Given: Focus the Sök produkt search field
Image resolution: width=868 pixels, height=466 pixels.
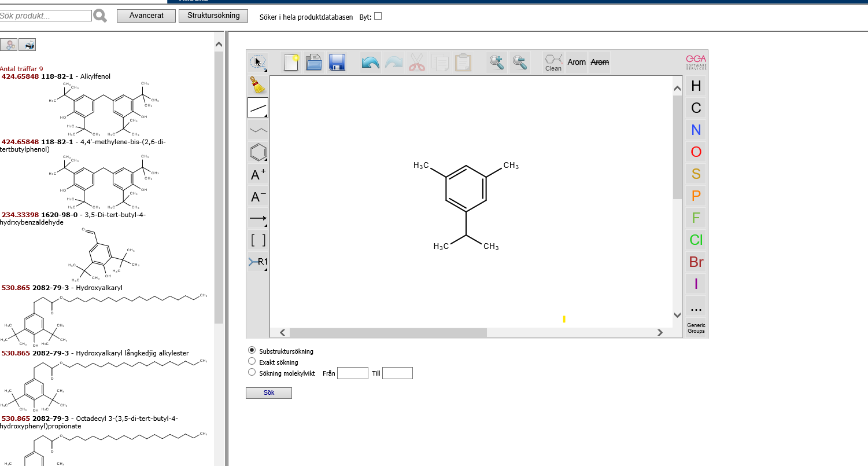Looking at the screenshot, I should [x=46, y=16].
